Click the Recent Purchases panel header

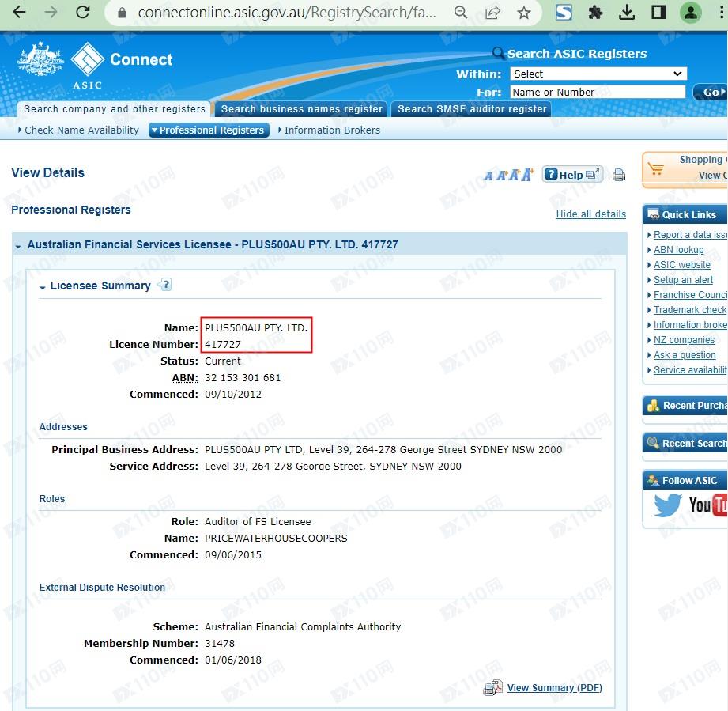pos(685,406)
